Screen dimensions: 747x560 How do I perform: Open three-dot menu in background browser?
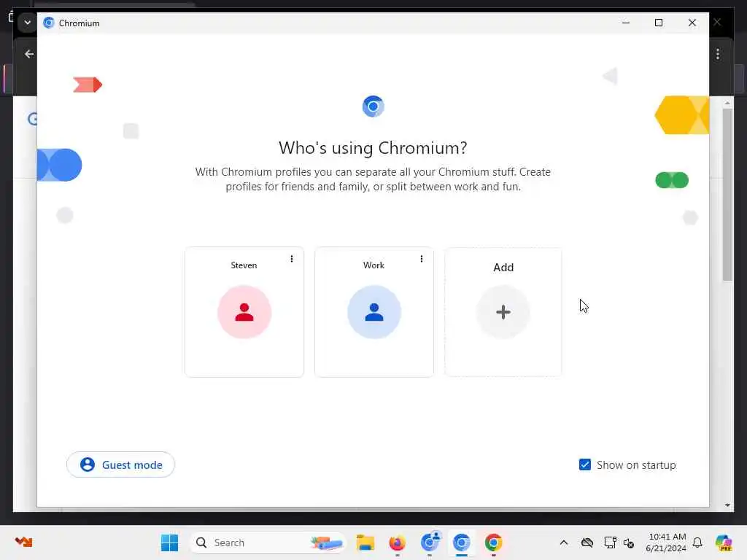tap(718, 54)
